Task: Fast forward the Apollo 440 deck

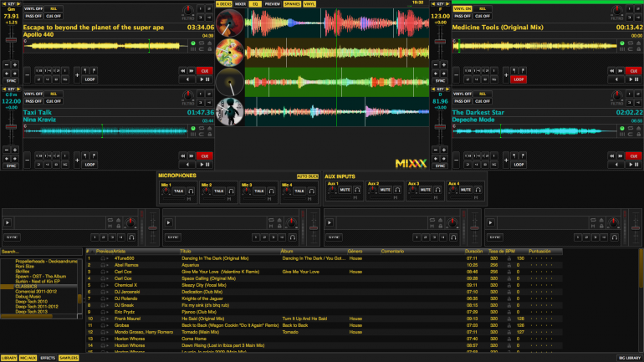Action: [192, 71]
